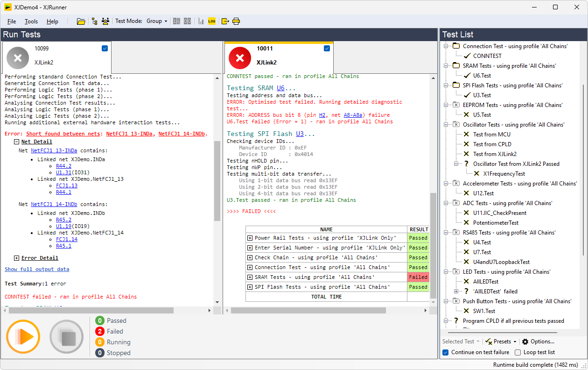Click the green Passed cell for Power Rail Tests
The height and width of the screenshot is (370, 588).
pos(418,238)
